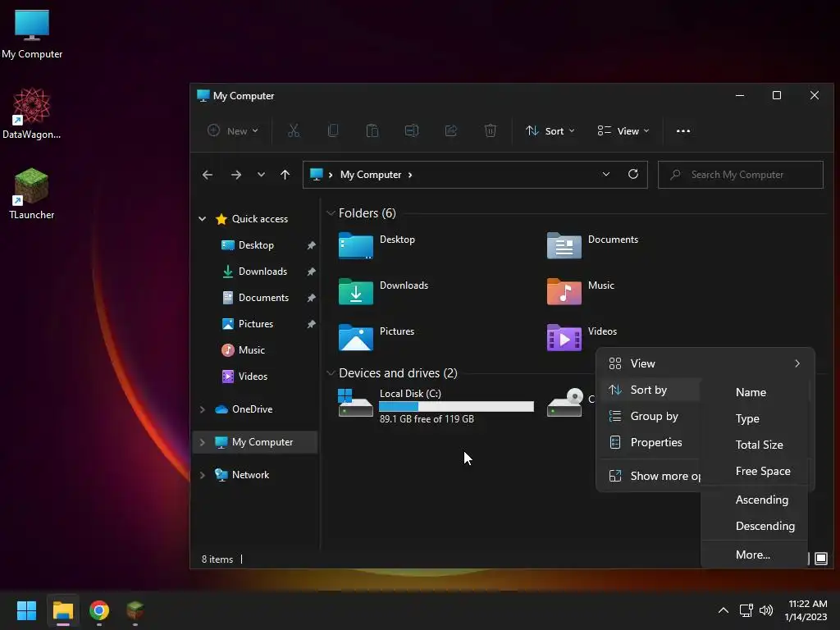This screenshot has width=840, height=630.
Task: Expand My Computer node in sidebar
Action: click(x=202, y=442)
